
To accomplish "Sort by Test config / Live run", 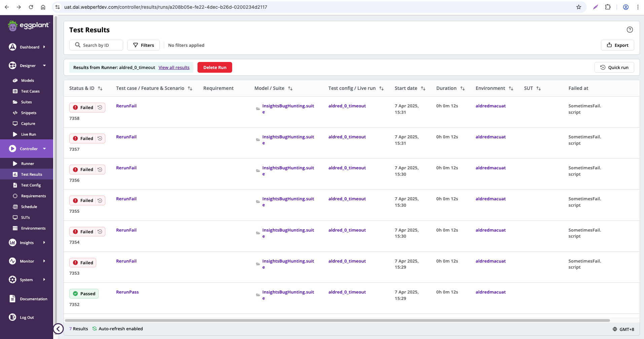I will pos(382,88).
